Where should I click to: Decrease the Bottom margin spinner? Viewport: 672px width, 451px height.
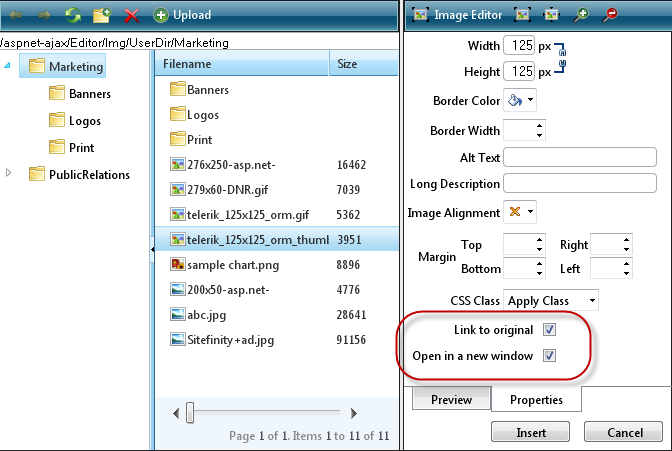tap(540, 274)
